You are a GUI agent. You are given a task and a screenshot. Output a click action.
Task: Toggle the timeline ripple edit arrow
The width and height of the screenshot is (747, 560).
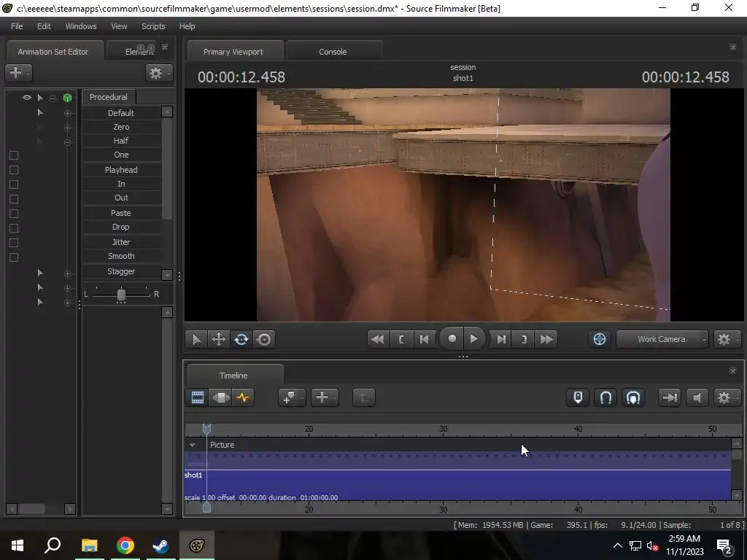coord(670,397)
